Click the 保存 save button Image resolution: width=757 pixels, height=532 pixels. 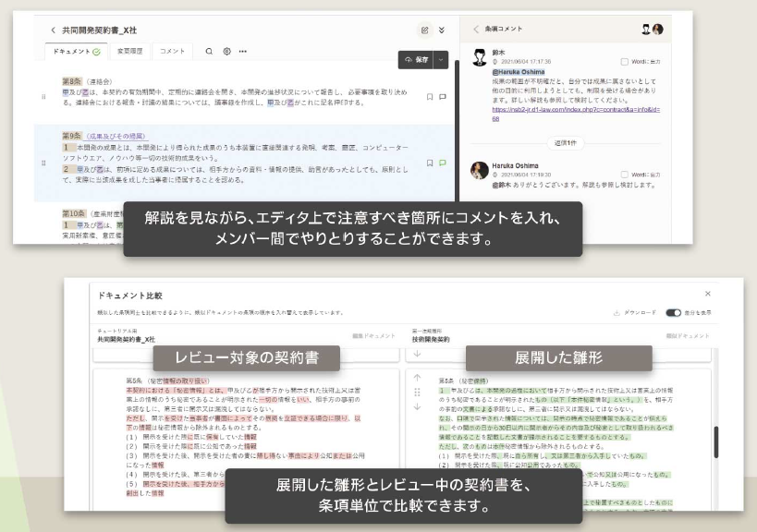coord(416,59)
